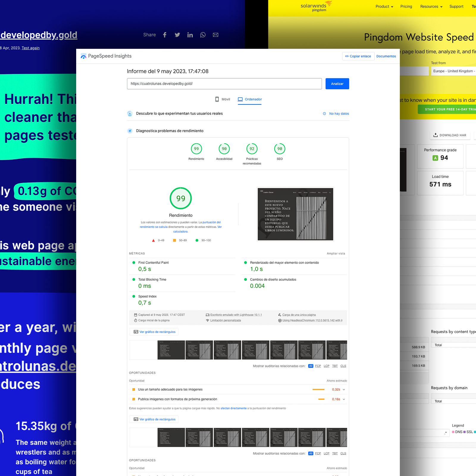Click first Ver gráfico de rectángulos button
The width and height of the screenshot is (476, 476).
coord(154,332)
